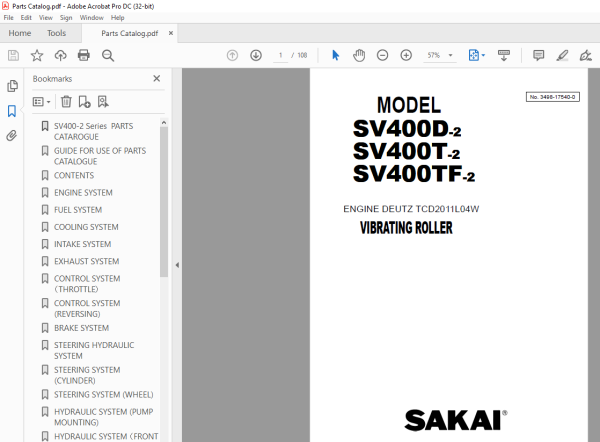Zoom out with minus button
This screenshot has height=442, width=600.
(382, 55)
